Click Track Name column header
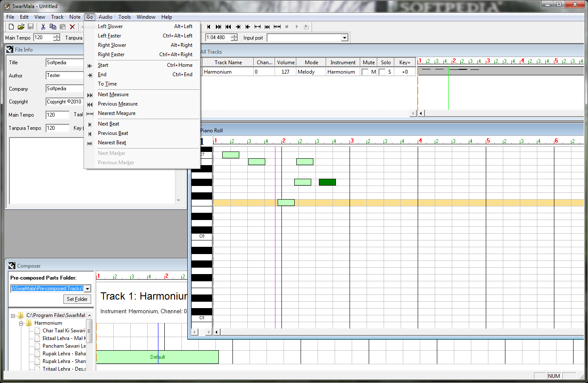Image resolution: width=588 pixels, height=383 pixels. 228,63
